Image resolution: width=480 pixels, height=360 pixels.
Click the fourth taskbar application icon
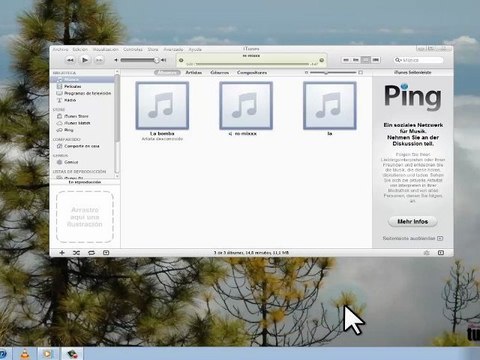pos(73,354)
